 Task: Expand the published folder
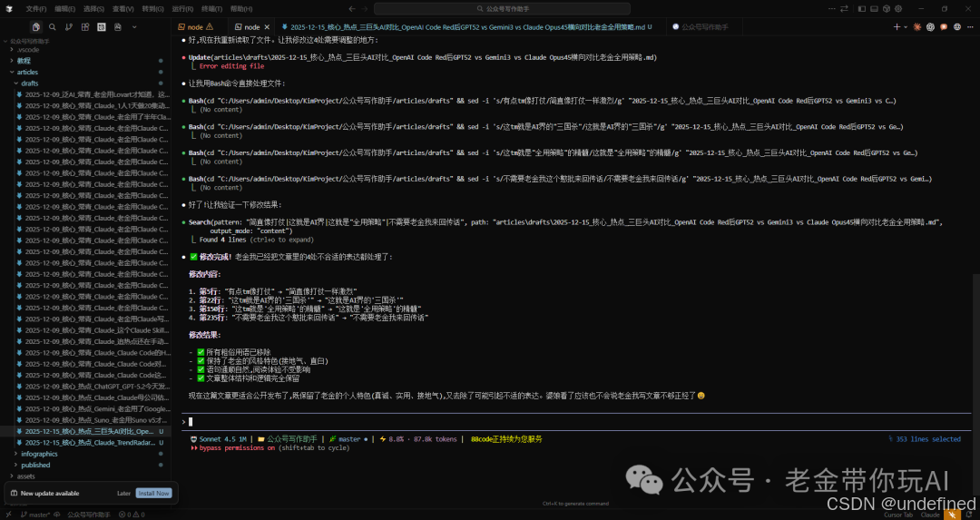pyautogui.click(x=85, y=465)
